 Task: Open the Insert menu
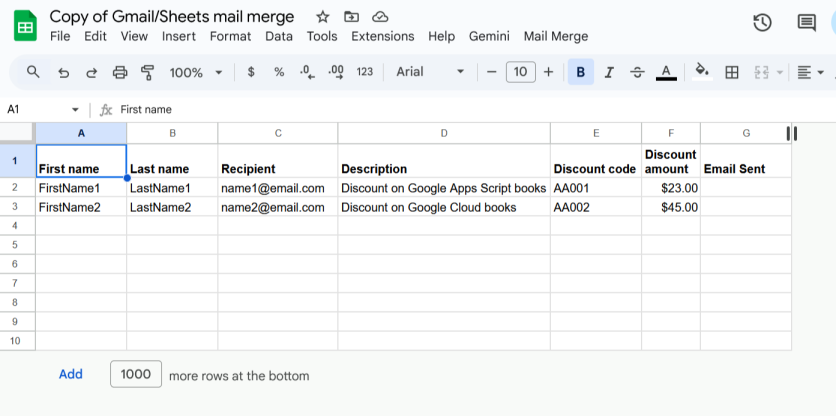(179, 36)
